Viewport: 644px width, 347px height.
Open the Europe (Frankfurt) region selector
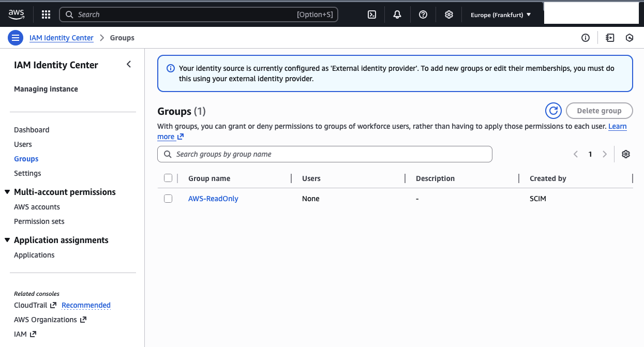click(500, 14)
